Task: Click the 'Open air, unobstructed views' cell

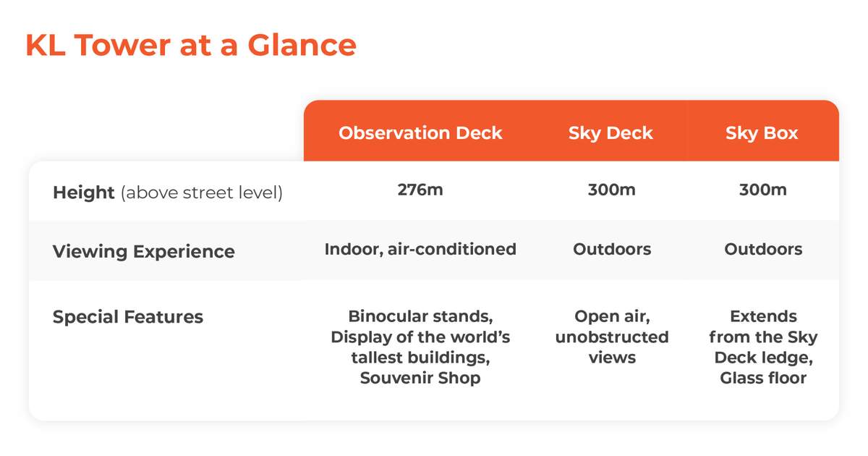Action: (612, 337)
